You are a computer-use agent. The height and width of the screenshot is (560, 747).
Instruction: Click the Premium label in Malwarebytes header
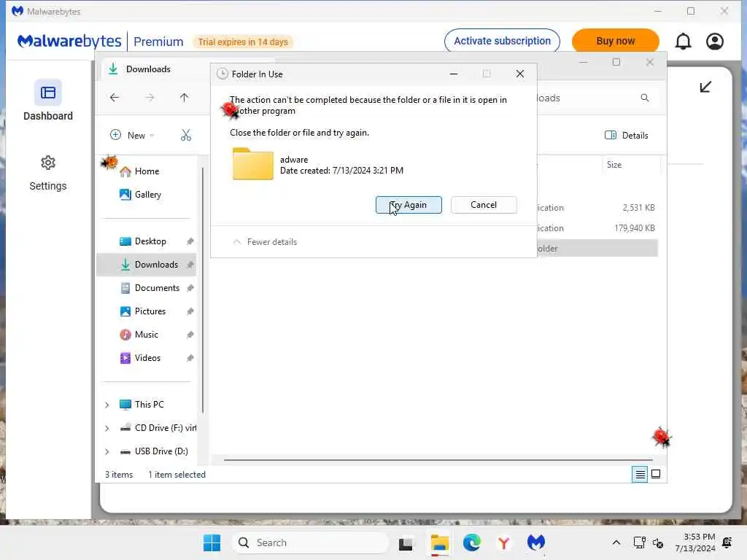point(158,42)
